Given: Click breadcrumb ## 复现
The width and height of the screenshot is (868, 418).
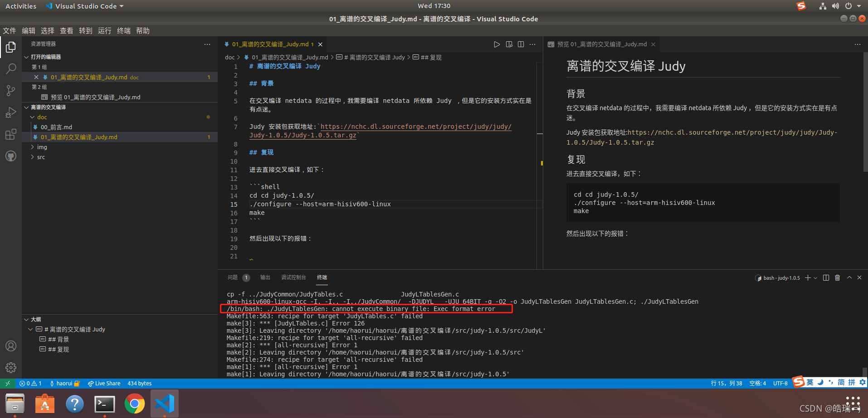Looking at the screenshot, I should [427, 58].
